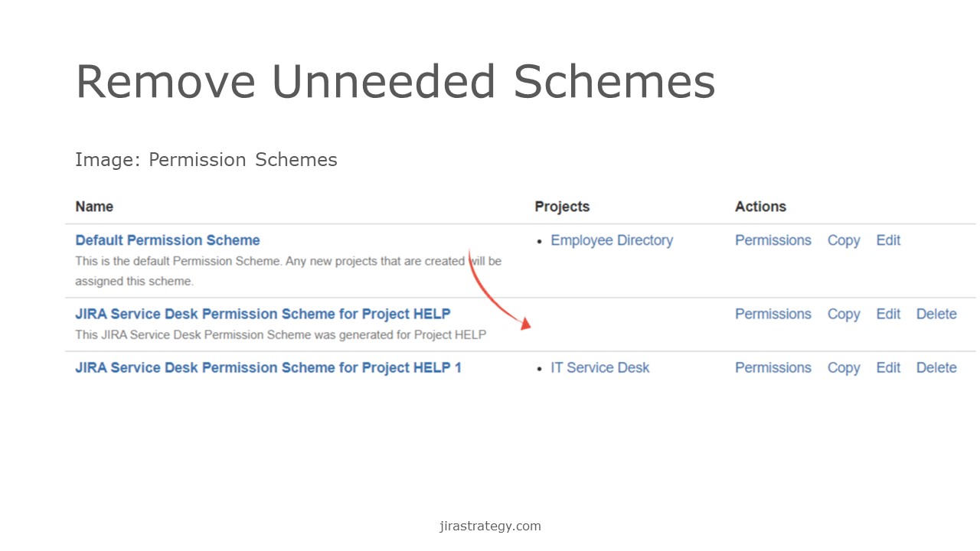980x551 pixels.
Task: Edit the Project HELP permission scheme
Action: [888, 314]
